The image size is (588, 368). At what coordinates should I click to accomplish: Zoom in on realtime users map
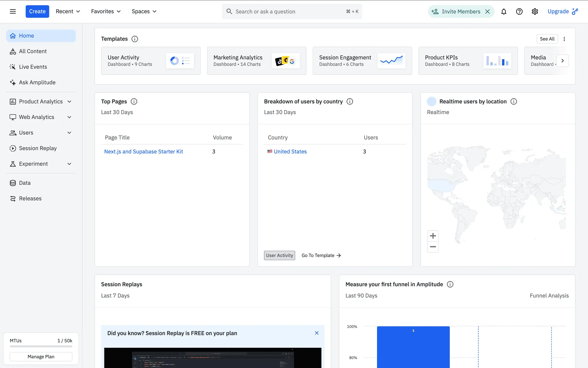pyautogui.click(x=433, y=236)
